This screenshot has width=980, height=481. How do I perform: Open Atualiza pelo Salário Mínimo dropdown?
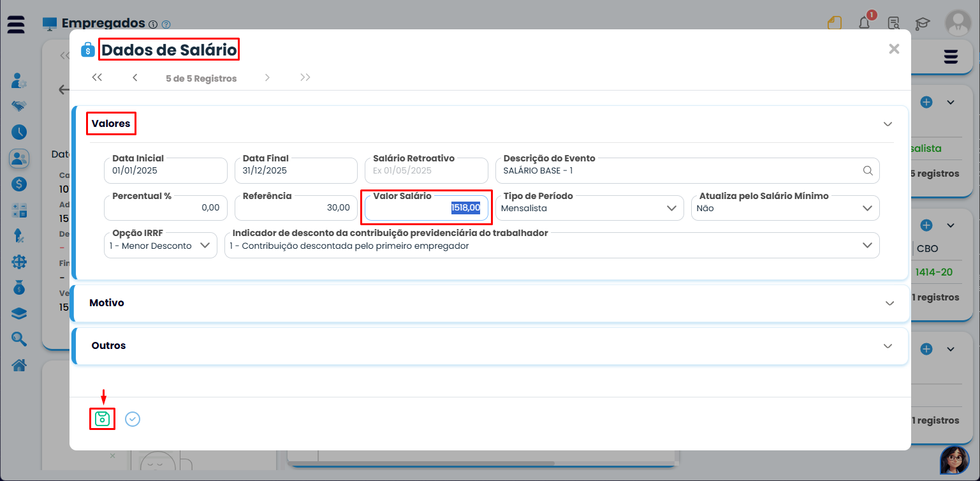[x=785, y=209]
